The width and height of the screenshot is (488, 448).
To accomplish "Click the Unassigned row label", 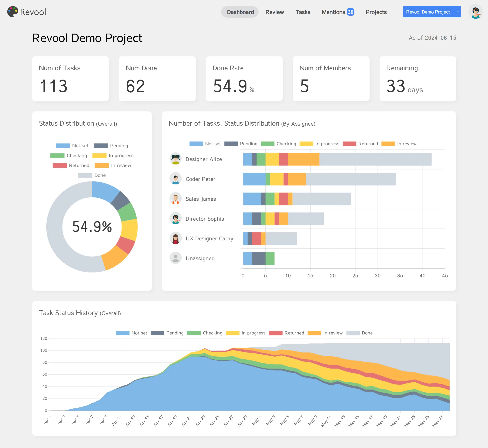I will click(200, 258).
